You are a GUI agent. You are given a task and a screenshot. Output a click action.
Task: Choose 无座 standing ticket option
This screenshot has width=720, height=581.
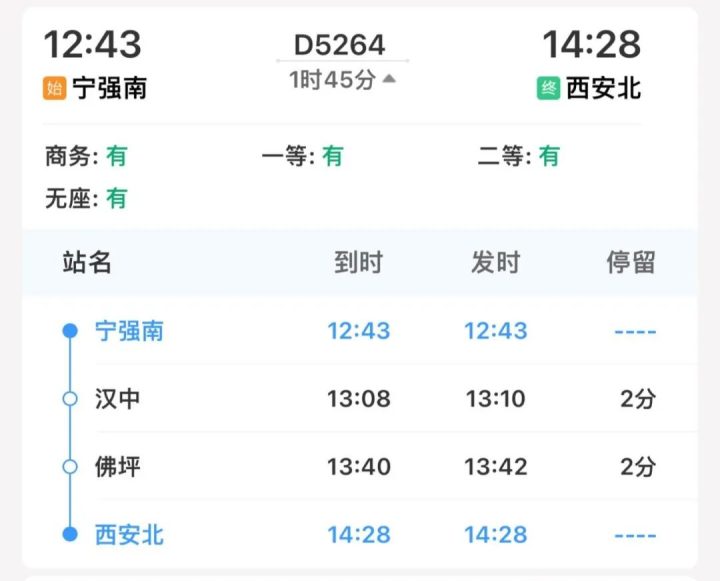point(86,198)
